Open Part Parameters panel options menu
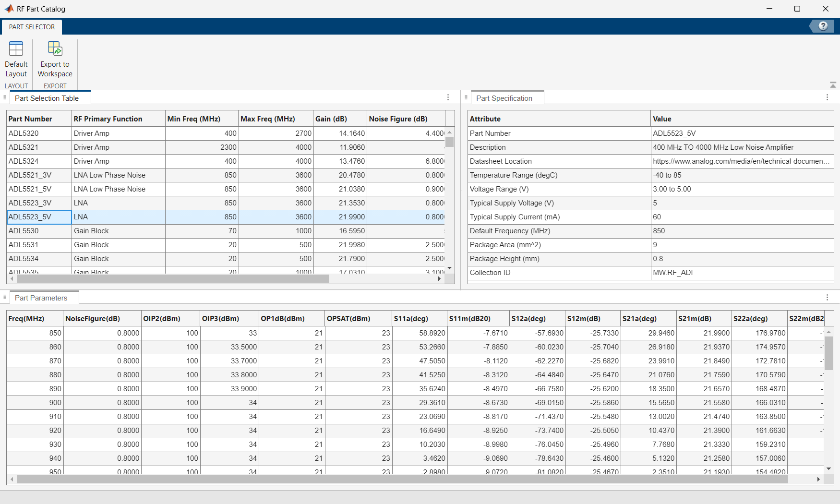This screenshot has height=504, width=840. coord(827,298)
